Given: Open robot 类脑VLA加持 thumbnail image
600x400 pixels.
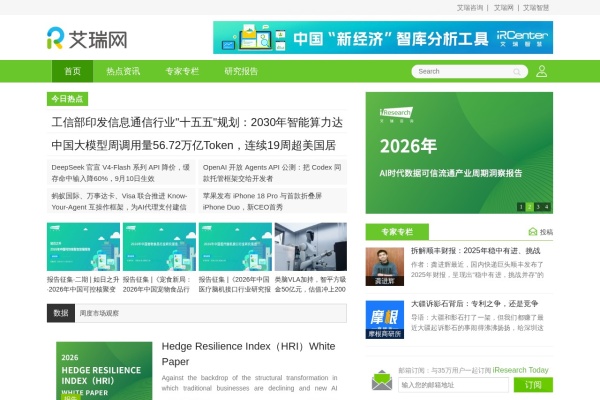Looking at the screenshot, I should (311, 247).
